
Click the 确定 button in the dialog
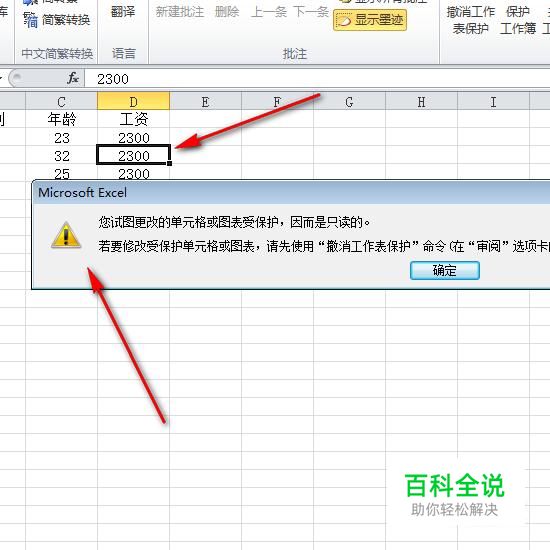pos(444,270)
